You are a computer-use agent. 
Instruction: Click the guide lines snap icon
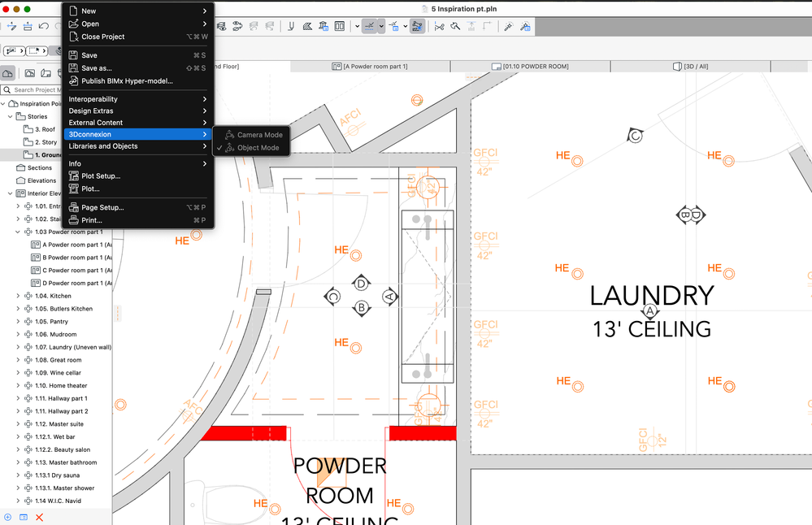[x=369, y=26]
